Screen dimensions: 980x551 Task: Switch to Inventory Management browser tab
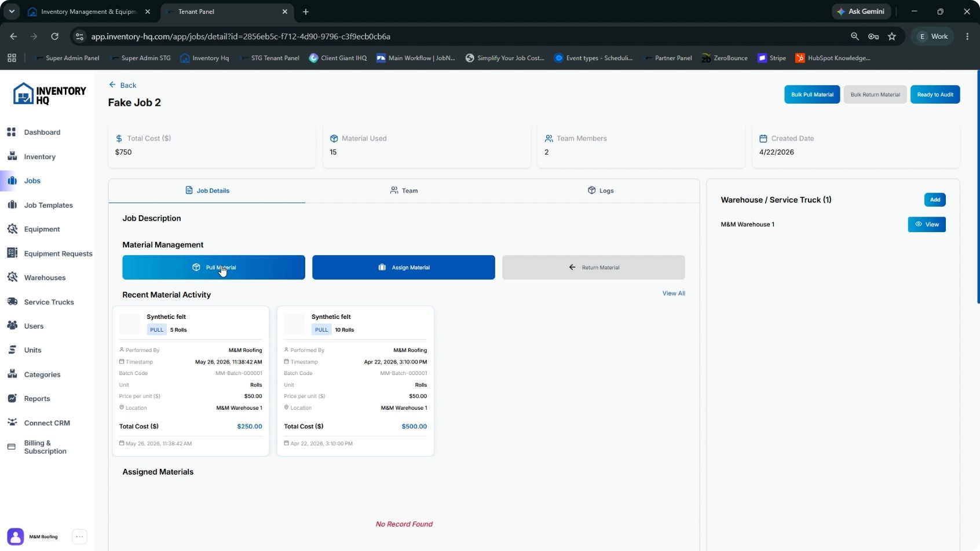click(x=90, y=12)
